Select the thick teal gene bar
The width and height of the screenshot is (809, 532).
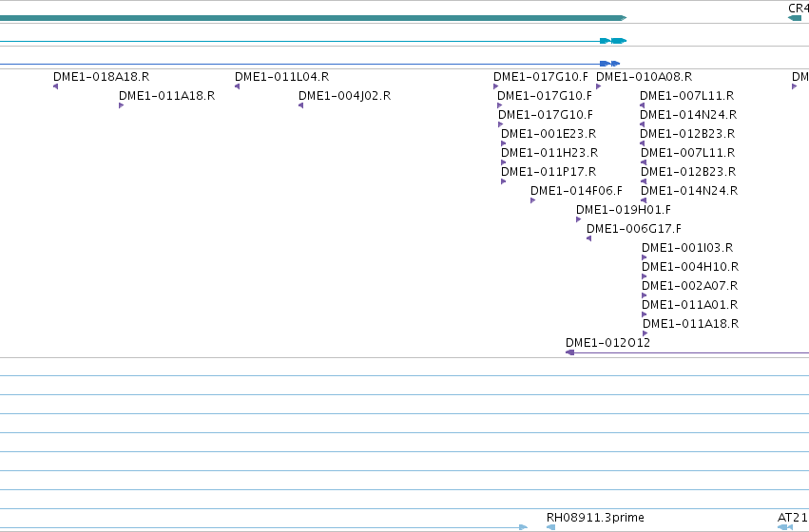313,18
